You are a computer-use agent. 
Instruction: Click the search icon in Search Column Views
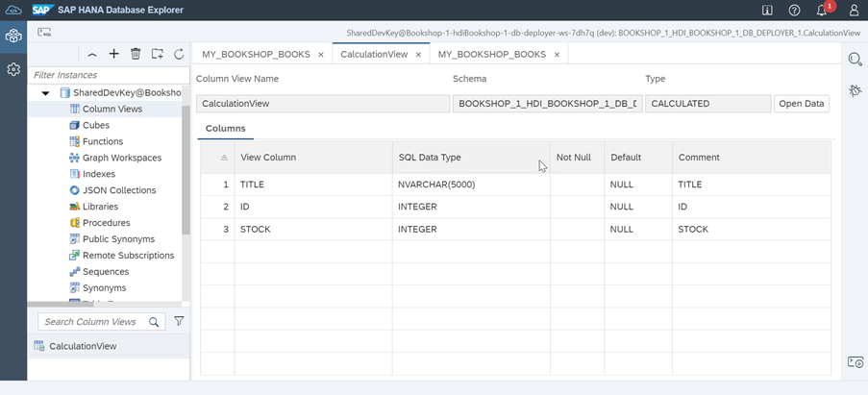tap(154, 321)
